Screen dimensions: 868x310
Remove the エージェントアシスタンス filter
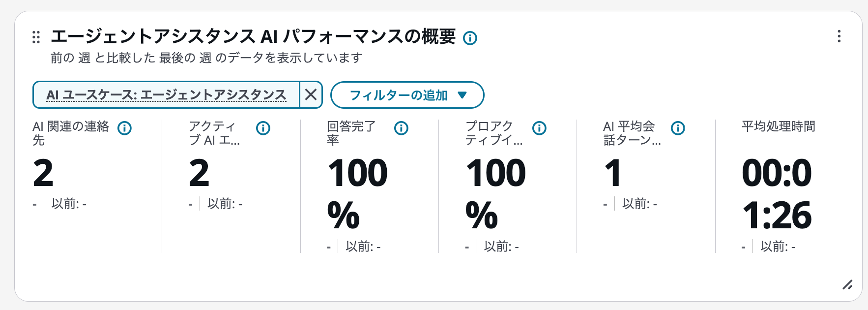pyautogui.click(x=311, y=95)
